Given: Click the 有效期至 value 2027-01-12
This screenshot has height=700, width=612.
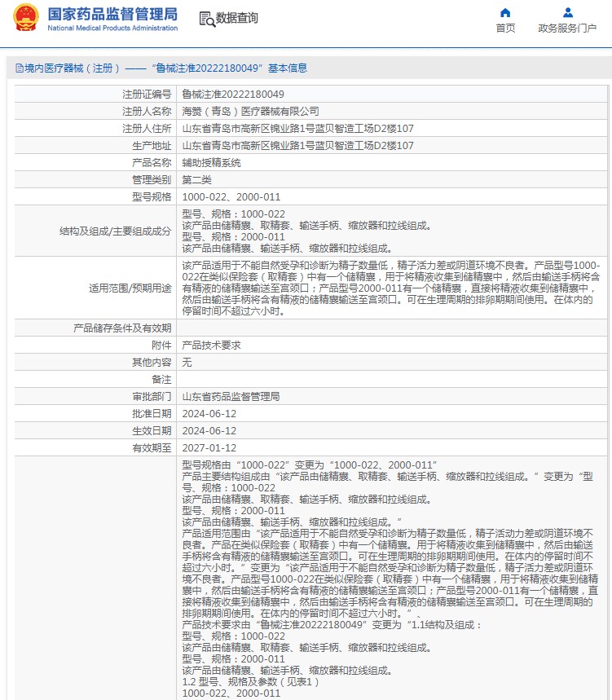Looking at the screenshot, I should (209, 447).
